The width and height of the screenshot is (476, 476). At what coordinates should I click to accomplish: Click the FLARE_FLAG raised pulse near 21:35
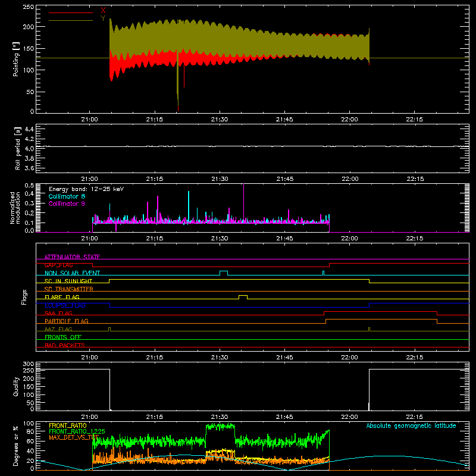pyautogui.click(x=243, y=297)
